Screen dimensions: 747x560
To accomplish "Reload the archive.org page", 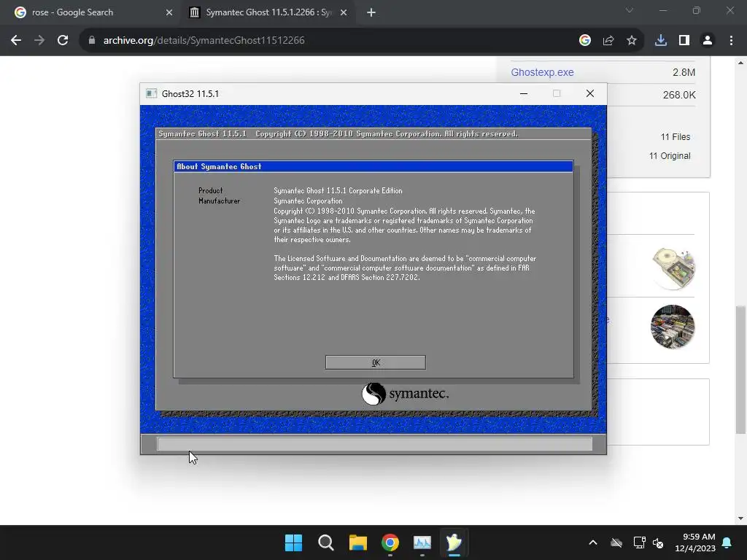I will (63, 41).
